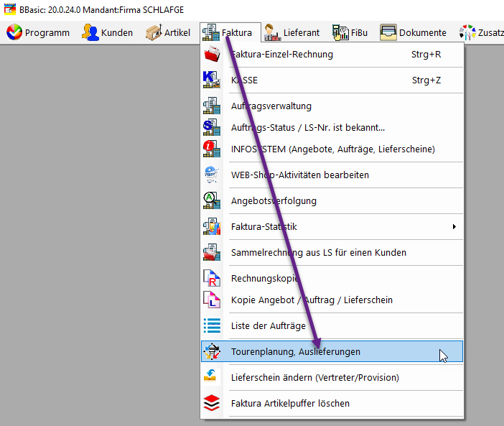Open Liste der Aufträge
The height and width of the screenshot is (426, 504).
point(332,325)
